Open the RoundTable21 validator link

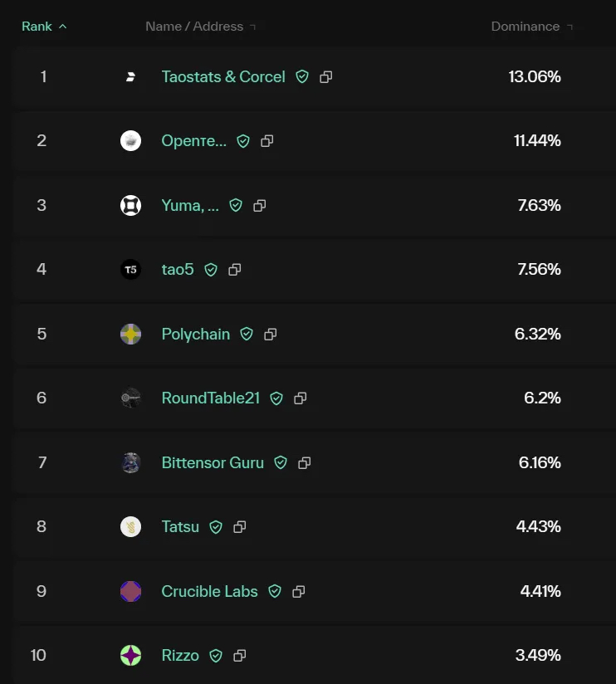(211, 398)
